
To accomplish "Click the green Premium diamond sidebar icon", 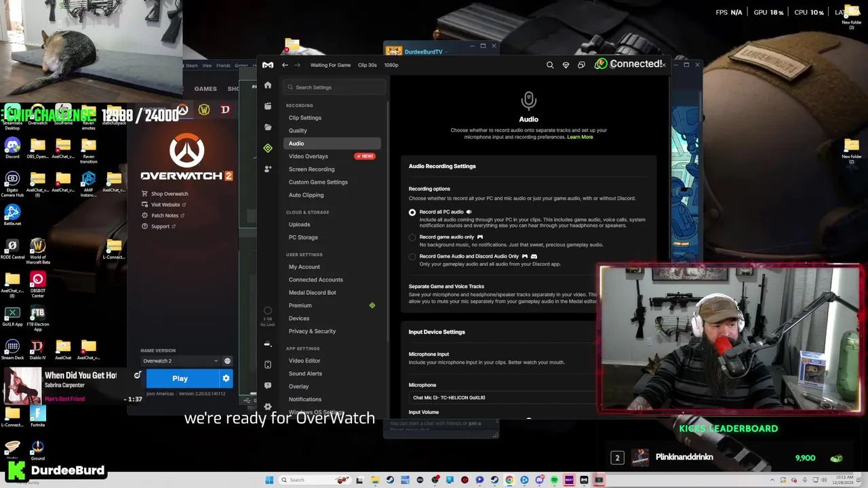I will [268, 148].
